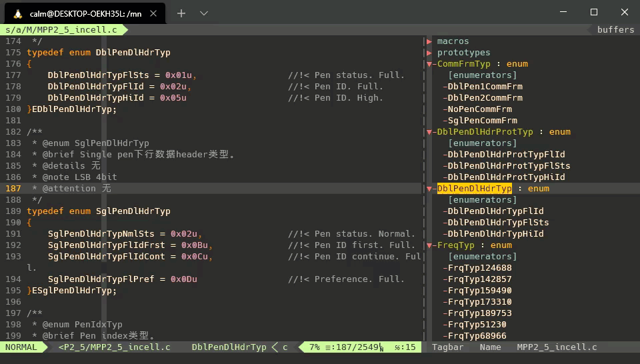Click the Linux penguin tab icon
640x364 pixels.
(x=17, y=14)
